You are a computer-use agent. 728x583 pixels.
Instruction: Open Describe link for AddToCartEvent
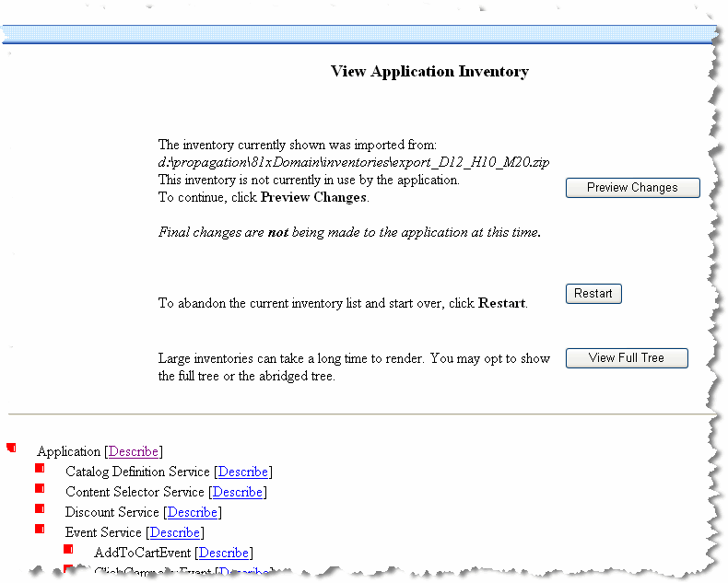tap(223, 553)
